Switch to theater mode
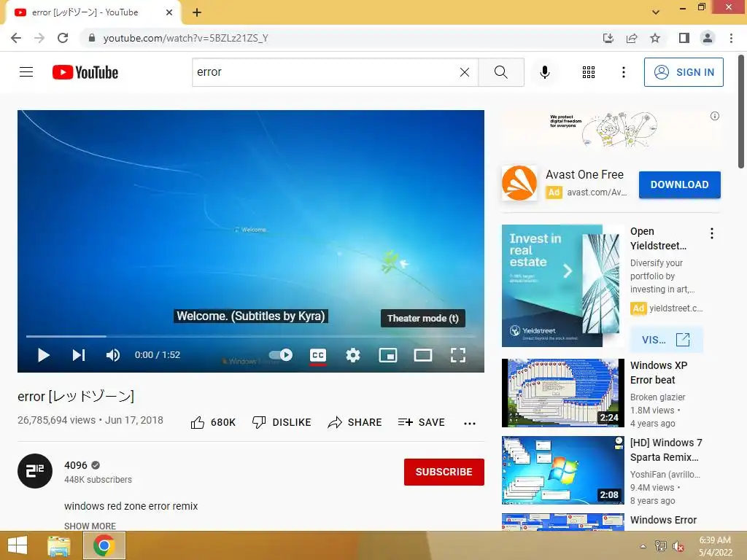 tap(423, 355)
